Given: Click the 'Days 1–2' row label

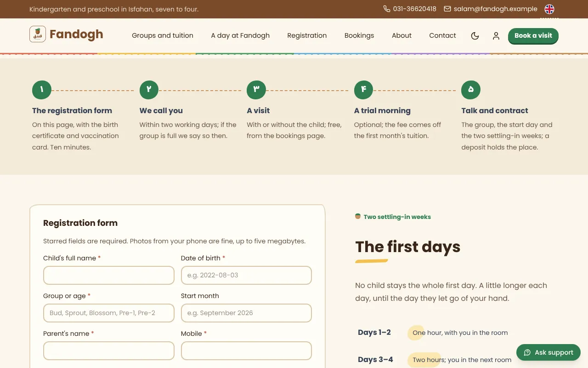Looking at the screenshot, I should pyautogui.click(x=374, y=332).
